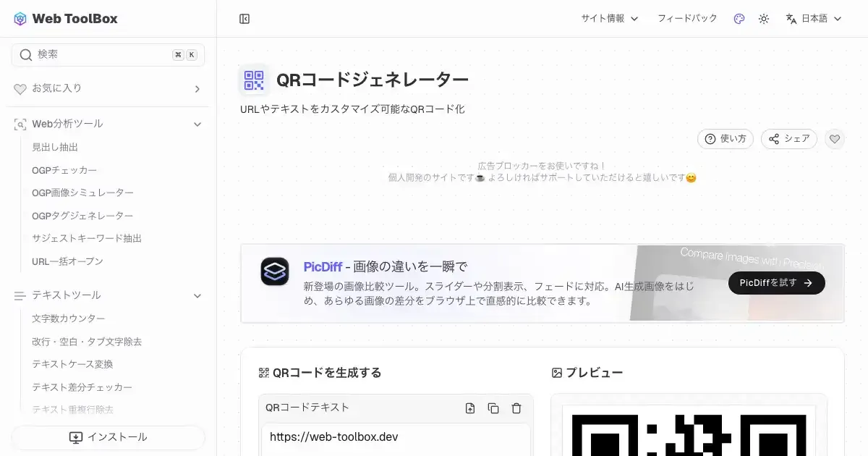Clear QR text with the trash icon
868x456 pixels.
(x=516, y=408)
